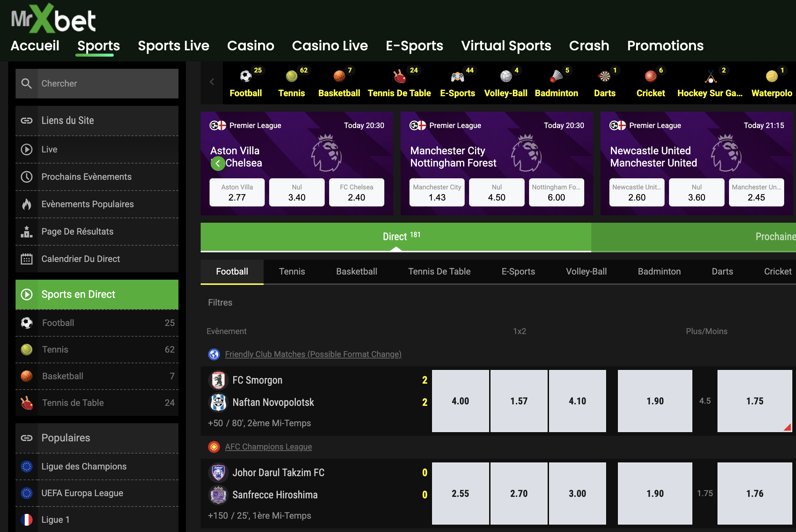Select the Badminton shuttlecock icon
This screenshot has width=796, height=532.
[556, 77]
